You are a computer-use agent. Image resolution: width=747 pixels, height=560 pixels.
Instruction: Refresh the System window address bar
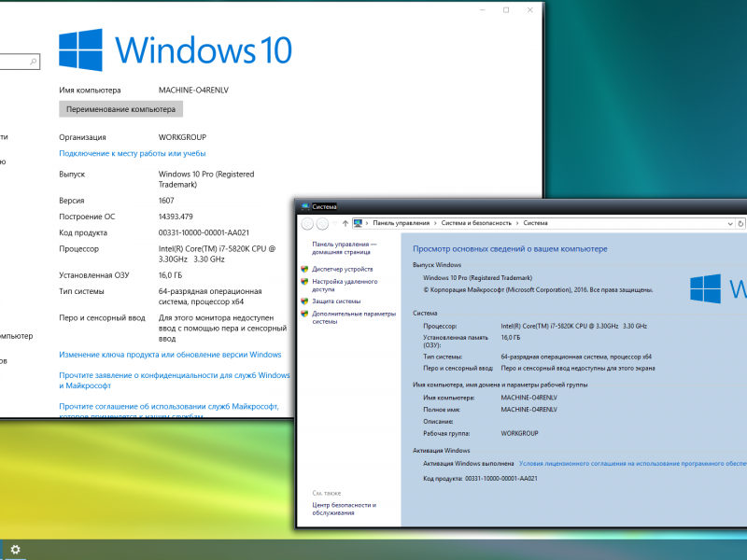[x=740, y=223]
